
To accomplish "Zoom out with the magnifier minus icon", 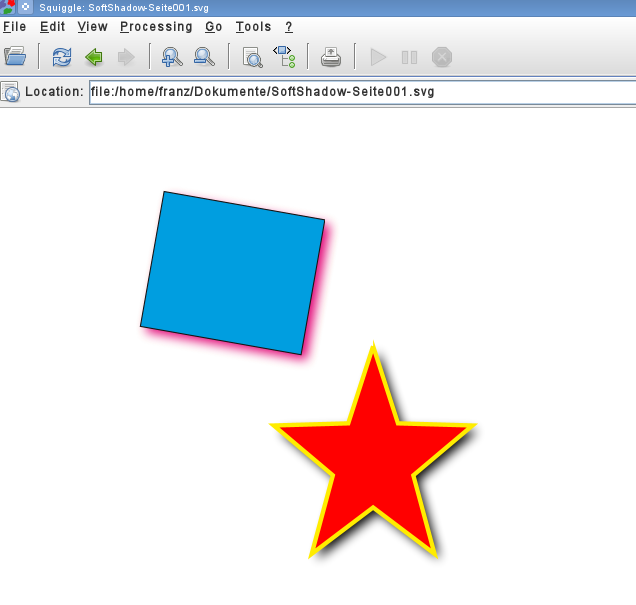I will (204, 57).
